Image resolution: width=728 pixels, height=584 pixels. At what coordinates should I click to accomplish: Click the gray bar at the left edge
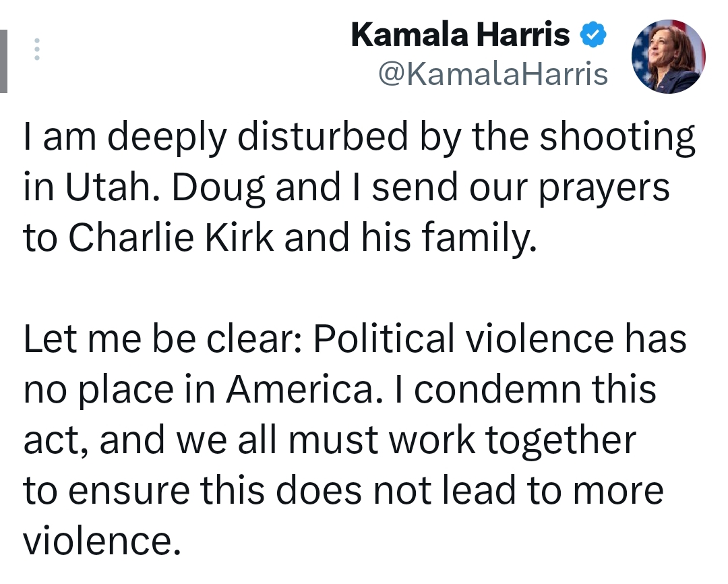coord(4,61)
